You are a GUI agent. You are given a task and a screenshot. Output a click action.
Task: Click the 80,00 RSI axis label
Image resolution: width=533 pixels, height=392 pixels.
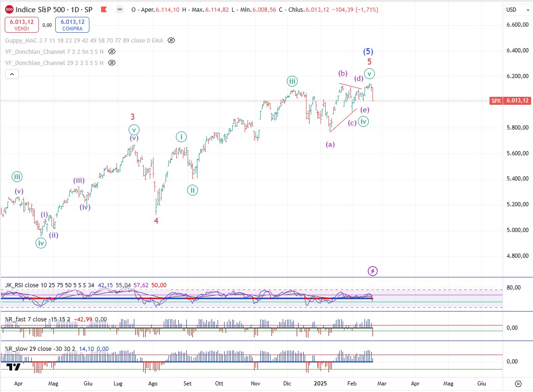(x=513, y=288)
